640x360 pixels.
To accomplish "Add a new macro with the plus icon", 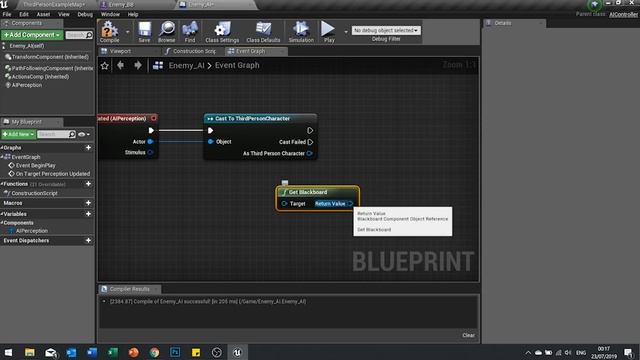I will click(x=88, y=202).
